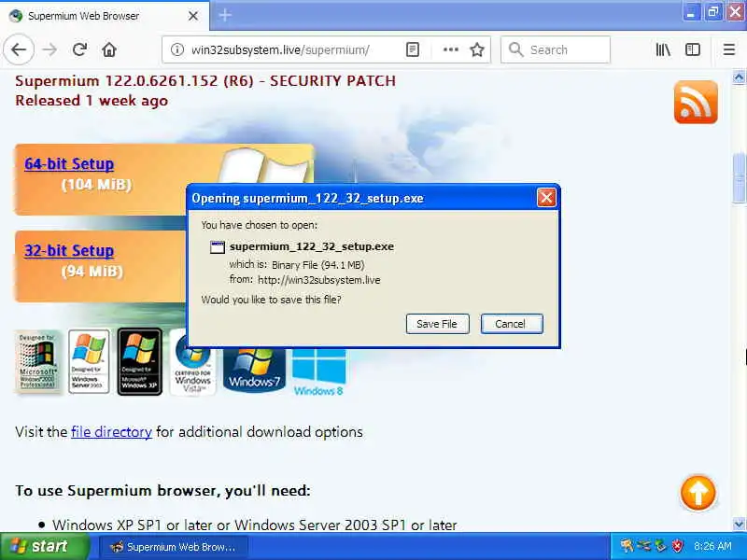Open the Windows start menu

(x=45, y=546)
